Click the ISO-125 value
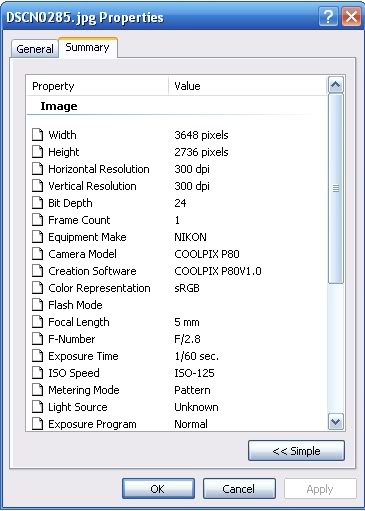 click(x=194, y=373)
